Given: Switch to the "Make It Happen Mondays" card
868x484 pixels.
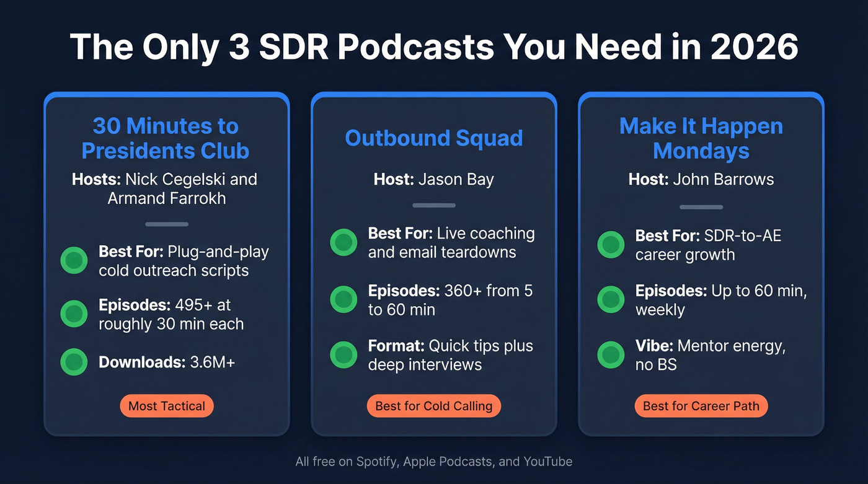Looking at the screenshot, I should [x=701, y=138].
